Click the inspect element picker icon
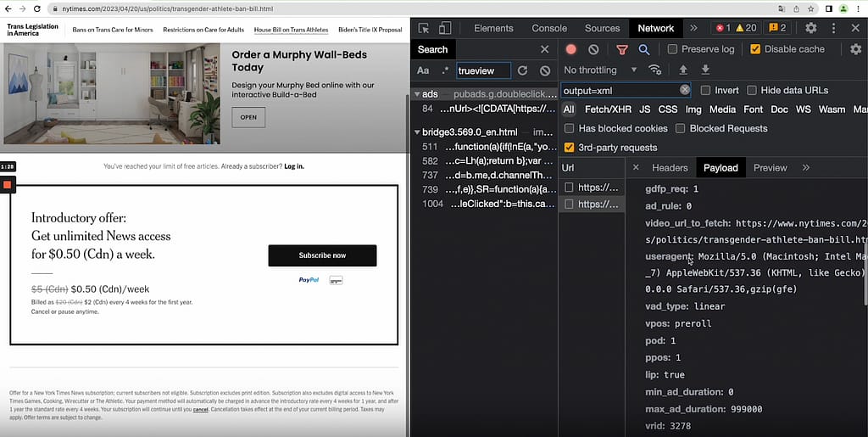Viewport: 868px width, 437px height. (x=424, y=28)
